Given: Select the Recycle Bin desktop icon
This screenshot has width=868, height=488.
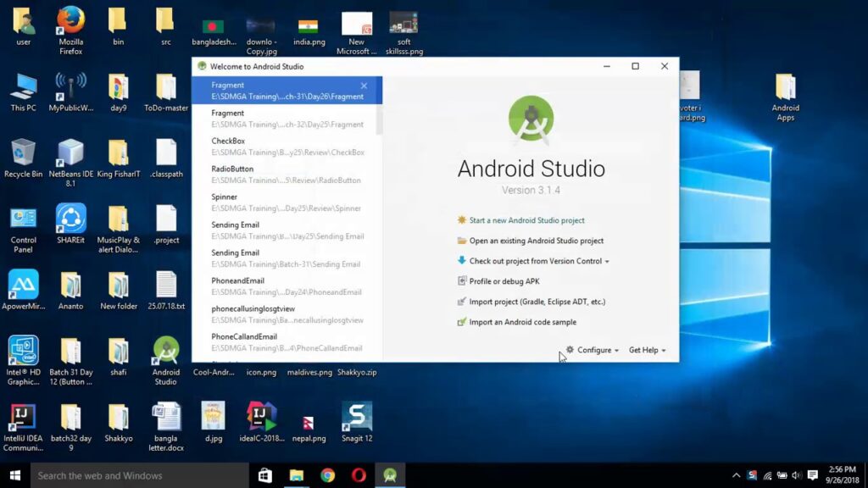Looking at the screenshot, I should 23,158.
